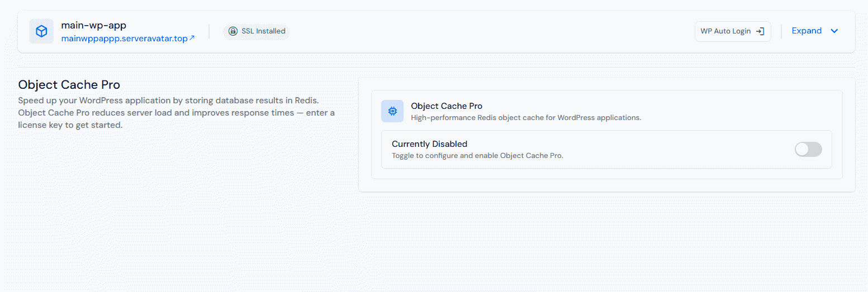Click the main-wp-app application name
The height and width of the screenshot is (292, 868).
click(x=93, y=25)
